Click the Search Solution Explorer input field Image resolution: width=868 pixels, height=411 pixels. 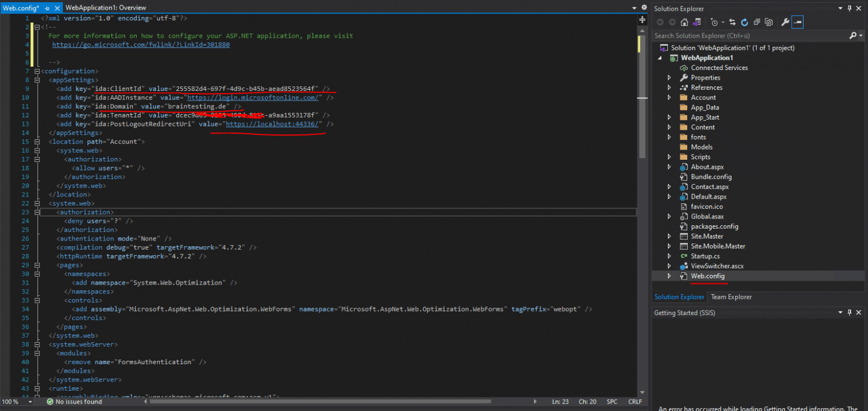749,36
